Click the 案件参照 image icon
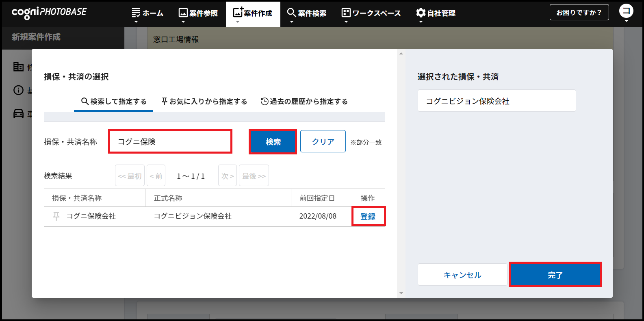This screenshot has height=321, width=644. pyautogui.click(x=183, y=13)
